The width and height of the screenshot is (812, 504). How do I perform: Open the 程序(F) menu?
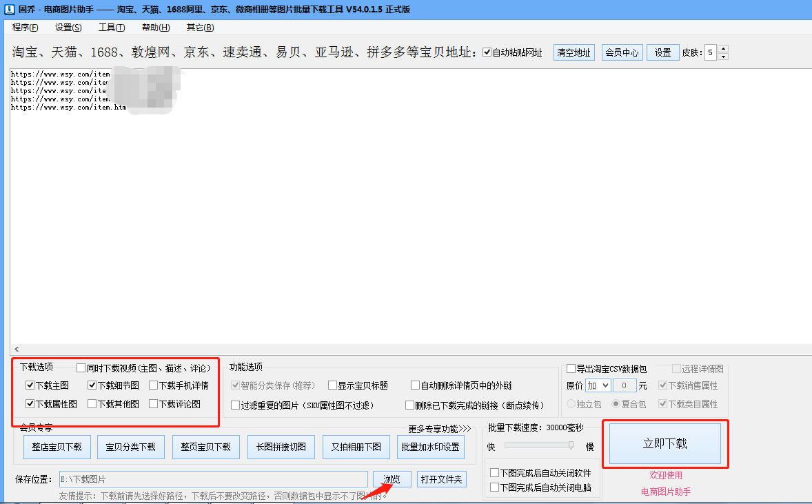tap(26, 28)
